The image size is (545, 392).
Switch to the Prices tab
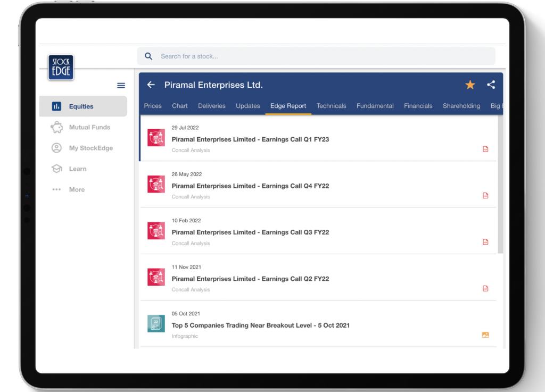pos(153,106)
